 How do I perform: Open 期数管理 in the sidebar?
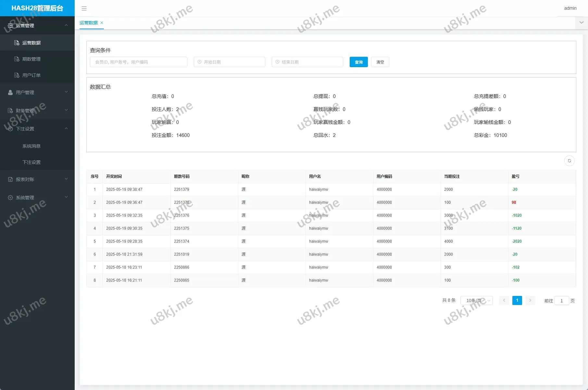(x=31, y=59)
